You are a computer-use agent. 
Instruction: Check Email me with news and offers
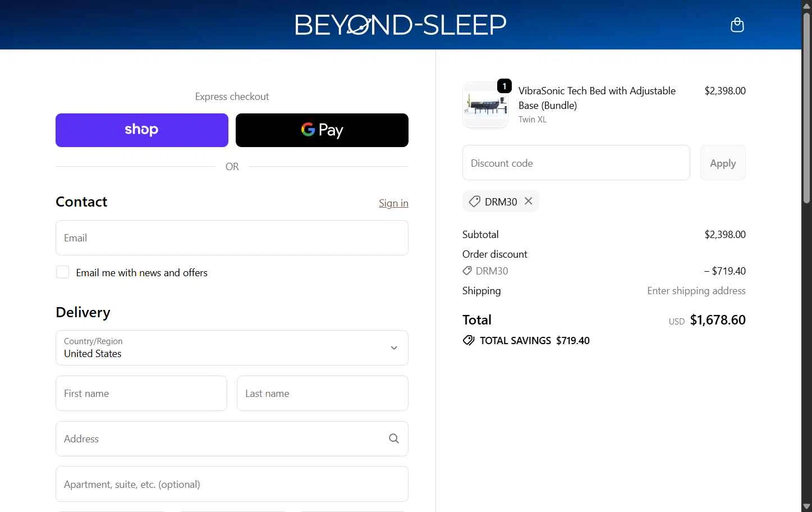pyautogui.click(x=63, y=272)
